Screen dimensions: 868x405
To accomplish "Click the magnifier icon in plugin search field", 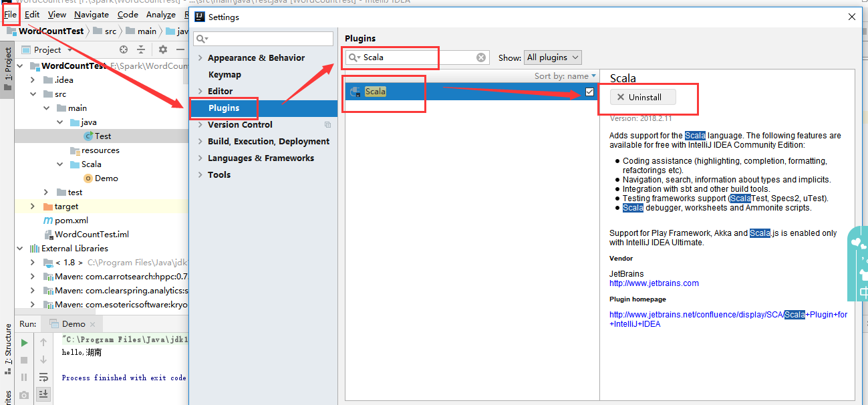I will (x=354, y=57).
